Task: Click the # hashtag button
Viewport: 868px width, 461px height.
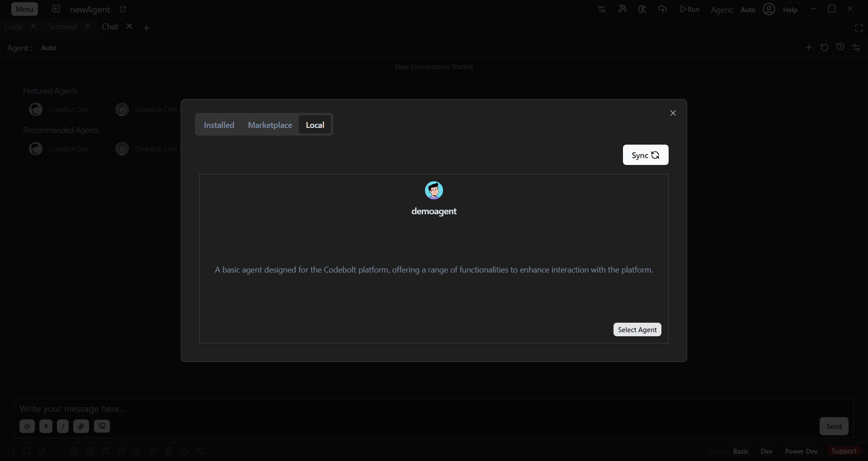Action: point(46,426)
